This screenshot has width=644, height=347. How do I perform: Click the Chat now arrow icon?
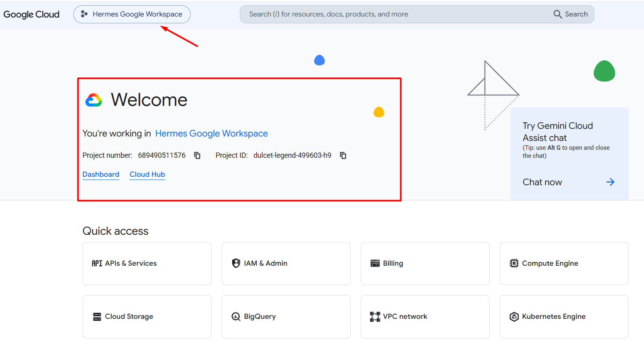pyautogui.click(x=611, y=182)
